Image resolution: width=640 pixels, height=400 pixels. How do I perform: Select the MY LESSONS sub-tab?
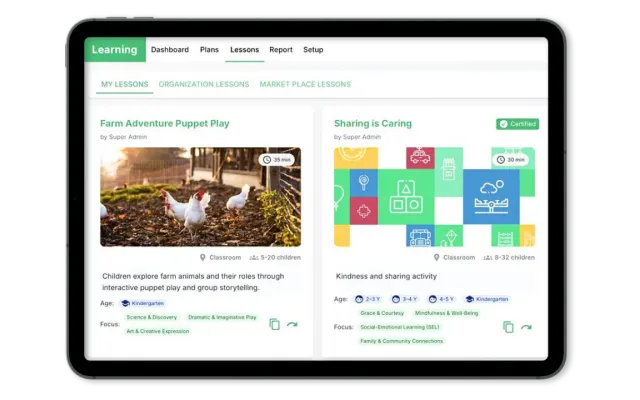[x=124, y=84]
